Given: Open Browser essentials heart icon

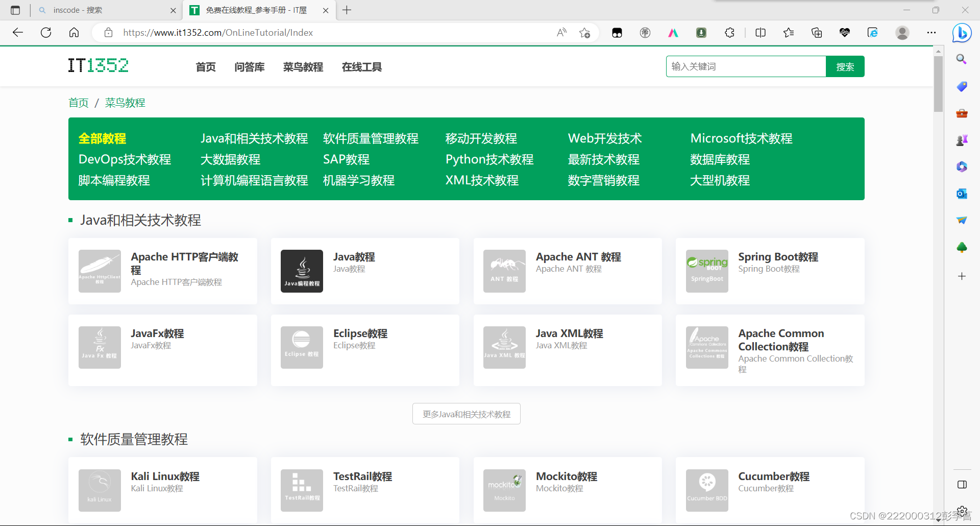Looking at the screenshot, I should tap(845, 33).
